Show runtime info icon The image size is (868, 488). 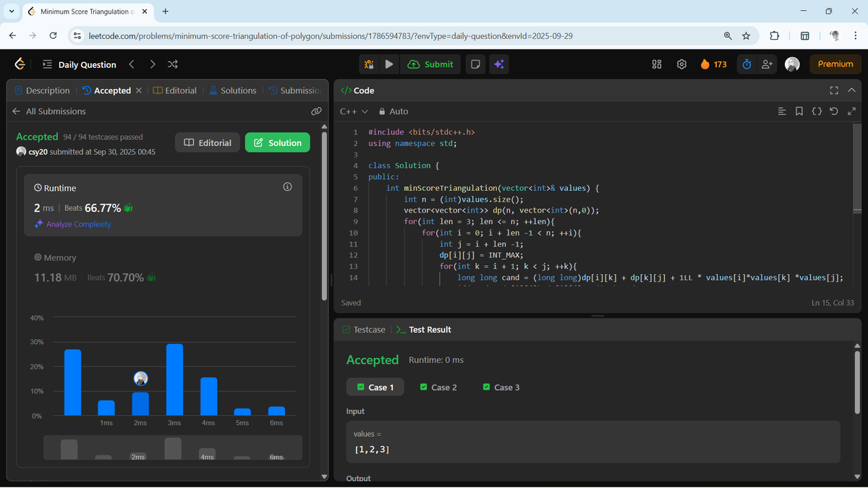tap(287, 187)
